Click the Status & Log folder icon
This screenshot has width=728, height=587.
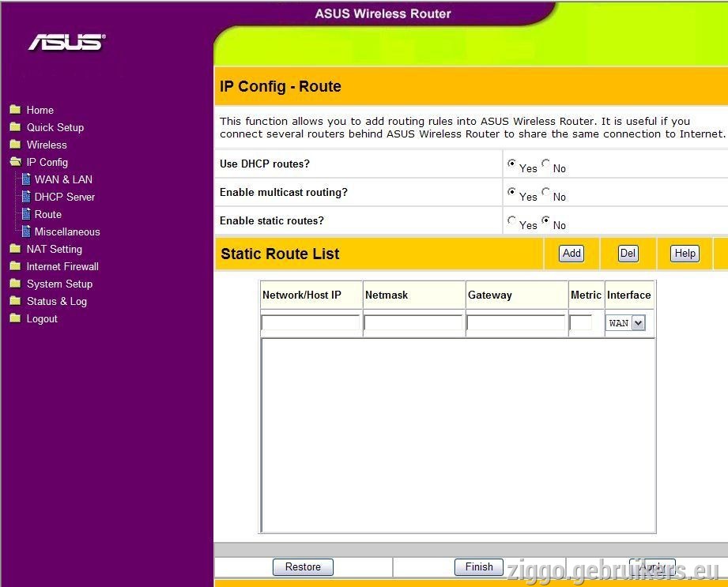pos(15,301)
